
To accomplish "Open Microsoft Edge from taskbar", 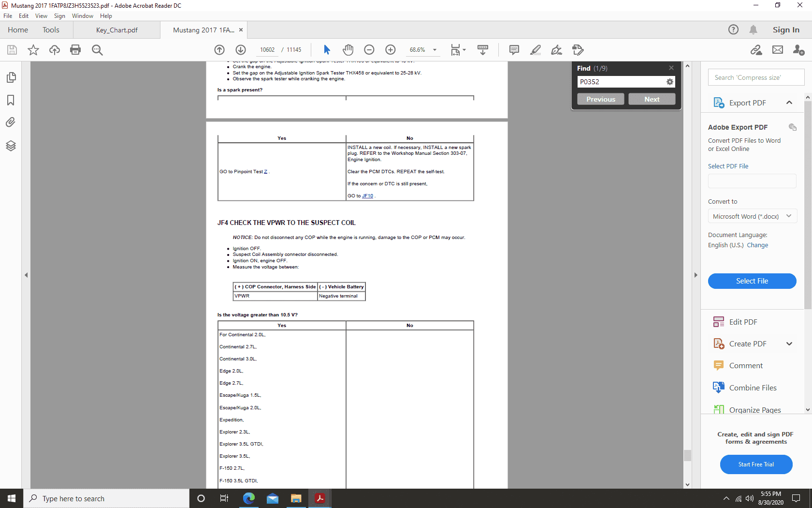I will pos(249,498).
